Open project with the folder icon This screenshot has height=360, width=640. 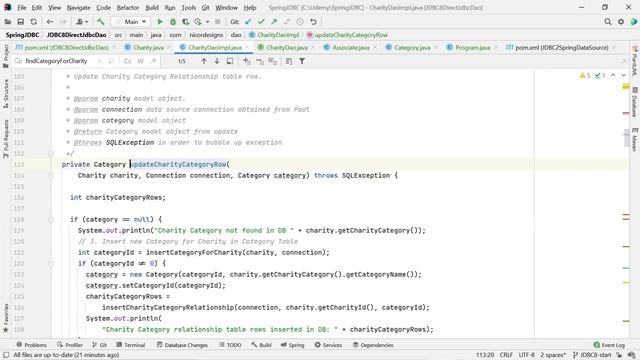[8, 22]
